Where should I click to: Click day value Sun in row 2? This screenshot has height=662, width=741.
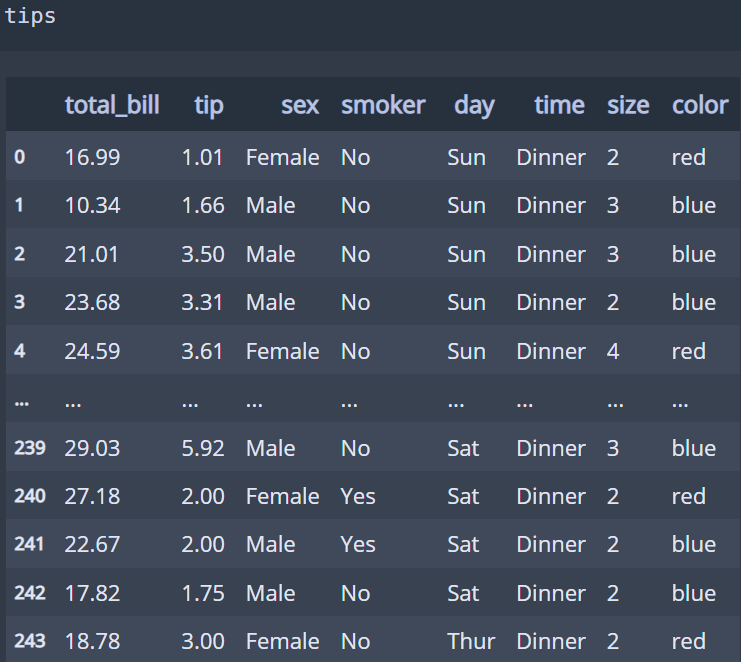coord(466,254)
